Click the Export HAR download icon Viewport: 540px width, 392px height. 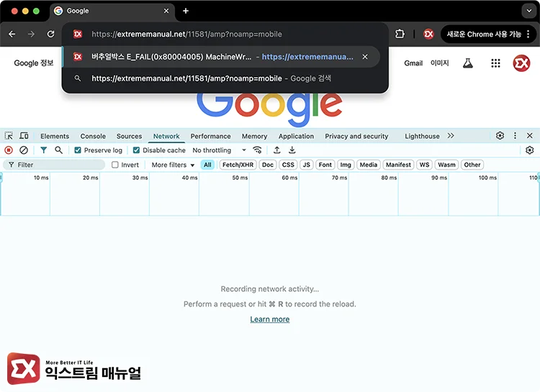click(292, 150)
